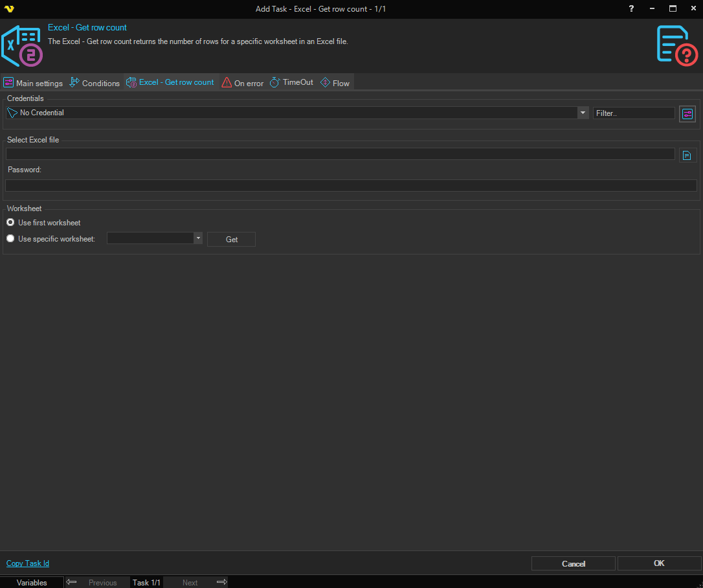Click the left arrow Previous icon
Screen dimensions: 703x588
point(71,582)
